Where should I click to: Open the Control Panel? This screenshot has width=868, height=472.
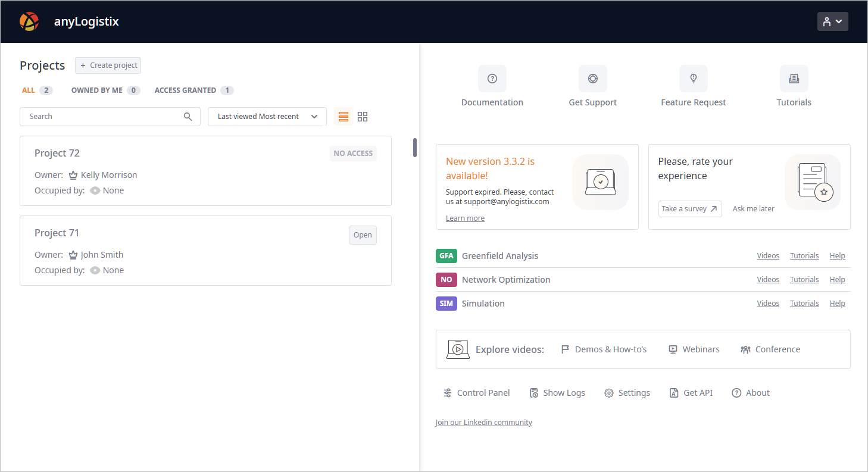pyautogui.click(x=477, y=393)
